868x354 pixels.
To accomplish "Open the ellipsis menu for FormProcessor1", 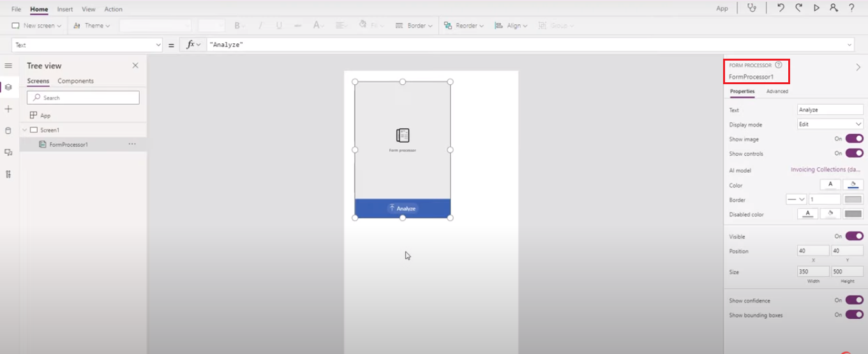I will [132, 144].
